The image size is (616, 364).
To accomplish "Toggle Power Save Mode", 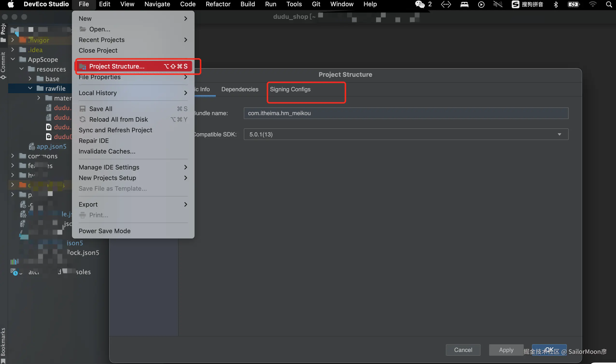I will point(105,231).
